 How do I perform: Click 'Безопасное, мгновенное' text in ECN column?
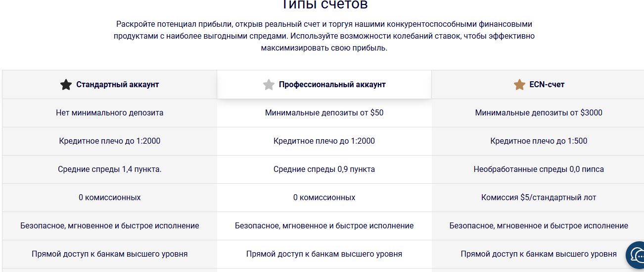coord(539,226)
